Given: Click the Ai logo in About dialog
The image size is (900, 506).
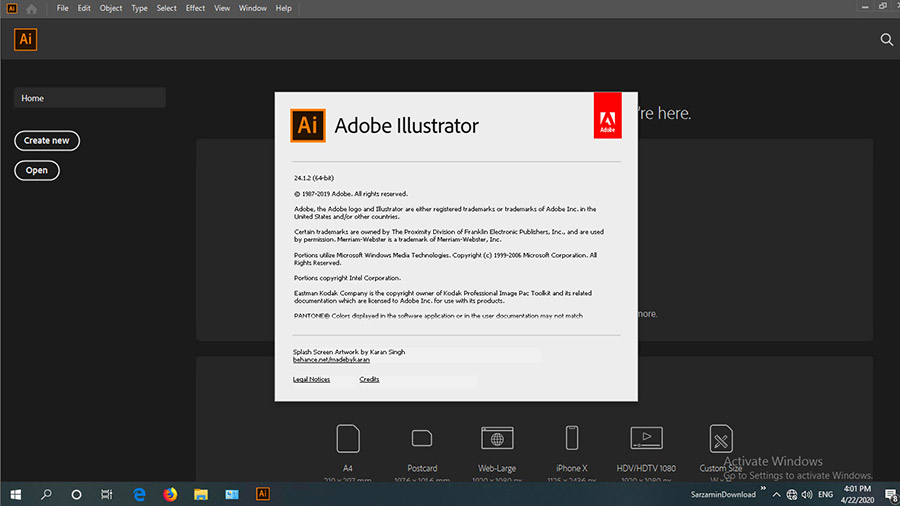Looking at the screenshot, I should pyautogui.click(x=308, y=125).
